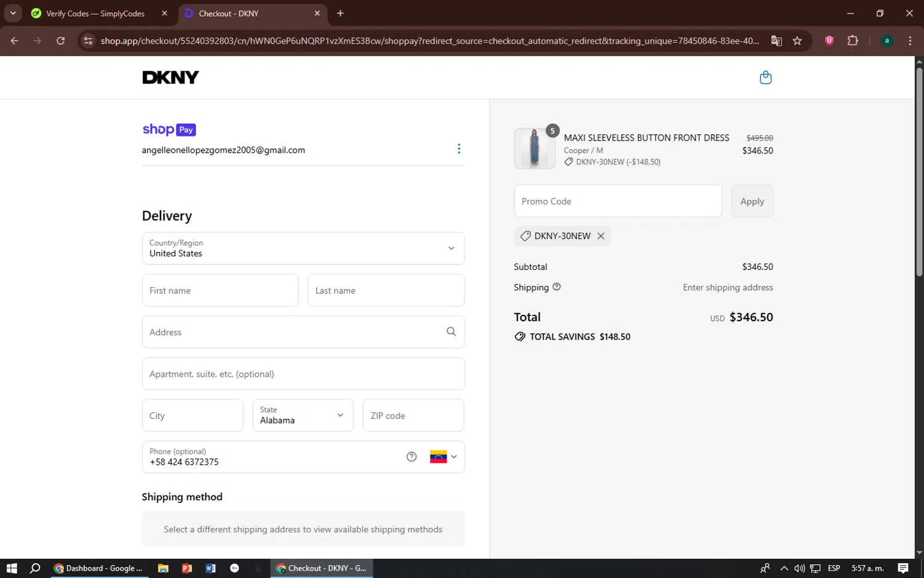This screenshot has width=924, height=578.
Task: Remove the DKNY-30NEW promo code
Action: 601,236
